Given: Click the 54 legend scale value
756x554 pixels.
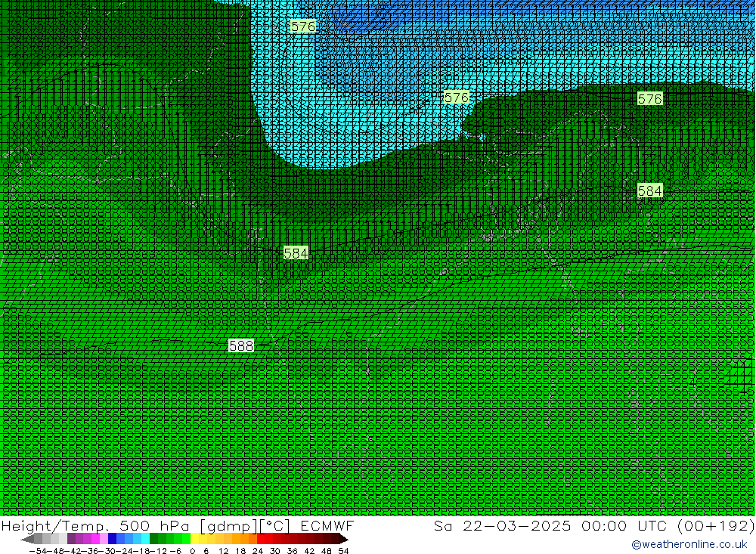Looking at the screenshot, I should (343, 551).
